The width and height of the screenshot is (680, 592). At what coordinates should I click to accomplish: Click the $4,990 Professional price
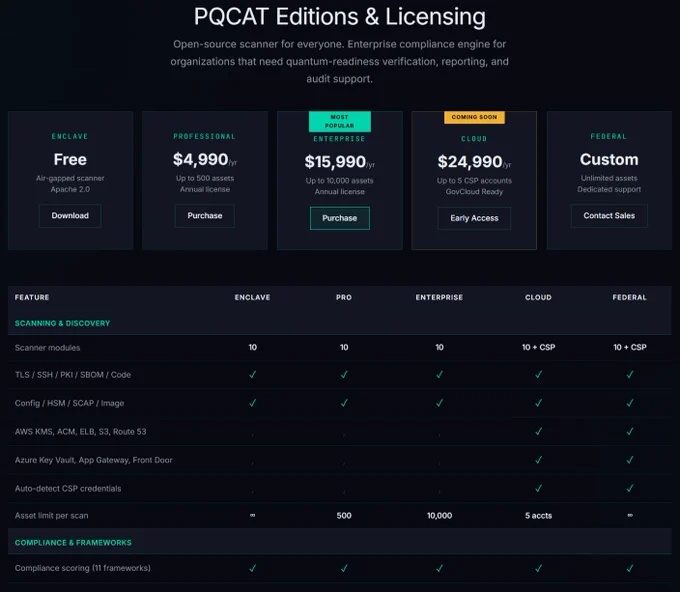point(205,160)
